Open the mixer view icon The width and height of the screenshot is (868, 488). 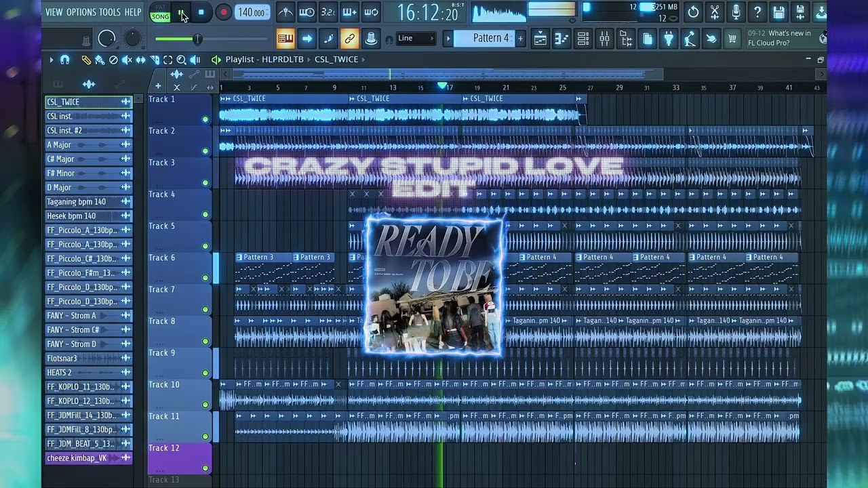604,39
